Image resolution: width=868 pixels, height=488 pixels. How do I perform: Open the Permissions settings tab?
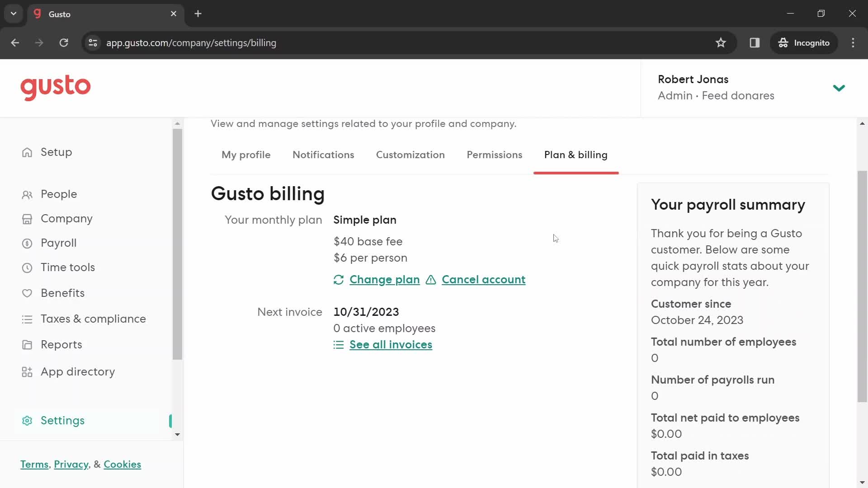(x=495, y=155)
